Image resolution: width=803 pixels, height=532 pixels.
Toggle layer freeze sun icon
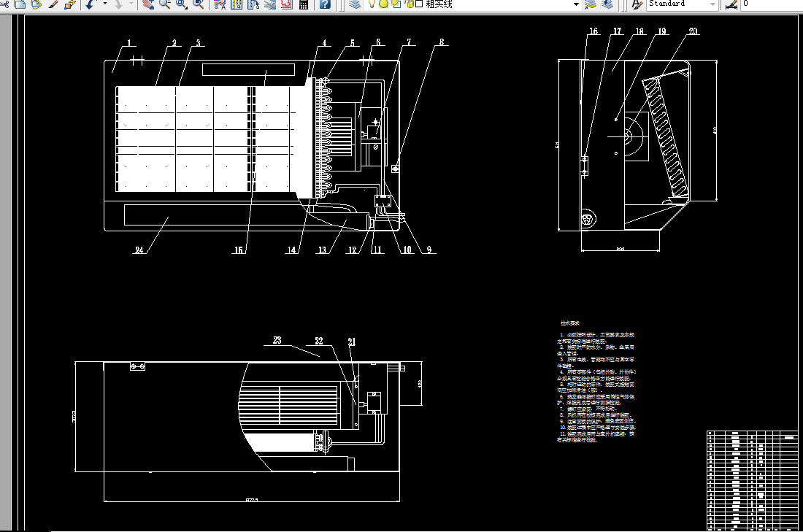click(383, 4)
